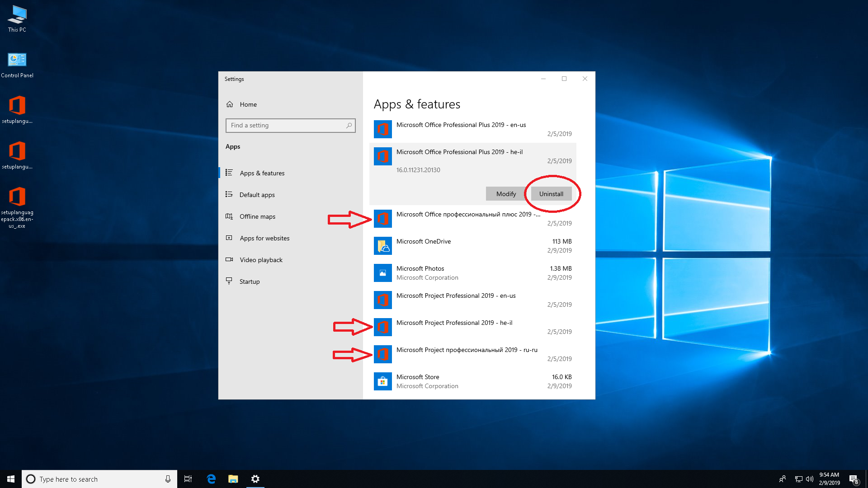Open Default apps settings page

(x=291, y=195)
